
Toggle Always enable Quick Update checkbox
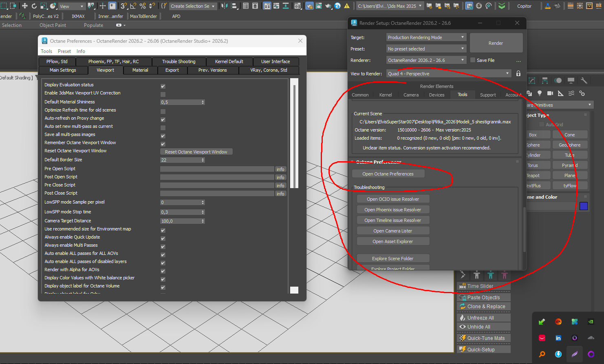click(163, 239)
